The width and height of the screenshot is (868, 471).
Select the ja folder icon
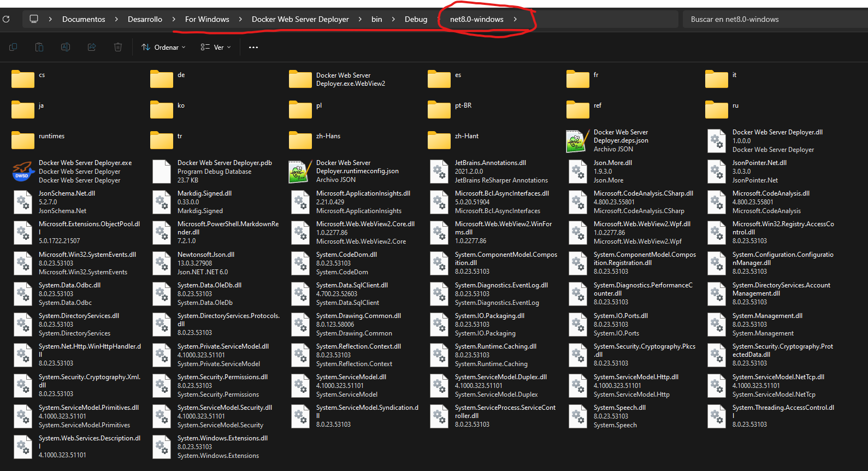click(x=23, y=110)
